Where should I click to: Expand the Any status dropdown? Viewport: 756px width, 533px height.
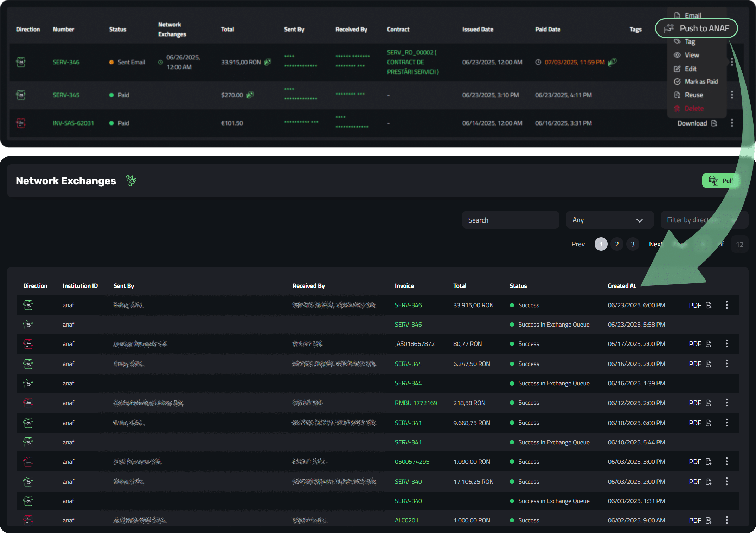[609, 220]
